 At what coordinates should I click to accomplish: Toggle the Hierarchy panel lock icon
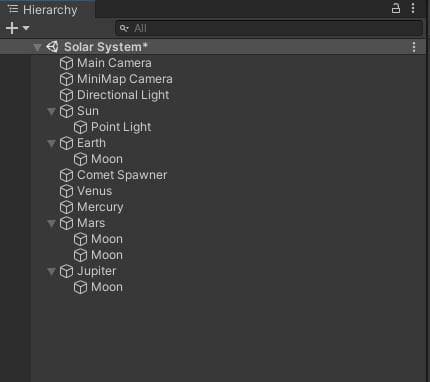(396, 8)
